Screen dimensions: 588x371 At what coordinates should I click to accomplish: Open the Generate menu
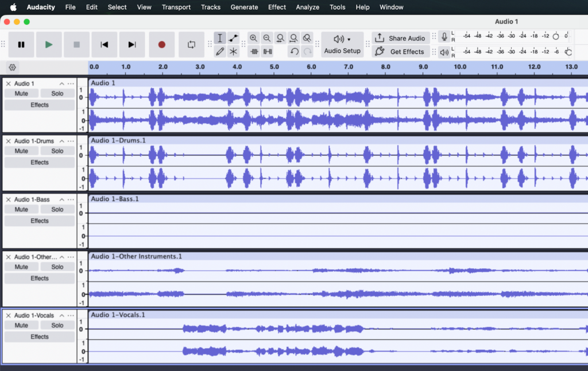pyautogui.click(x=244, y=7)
